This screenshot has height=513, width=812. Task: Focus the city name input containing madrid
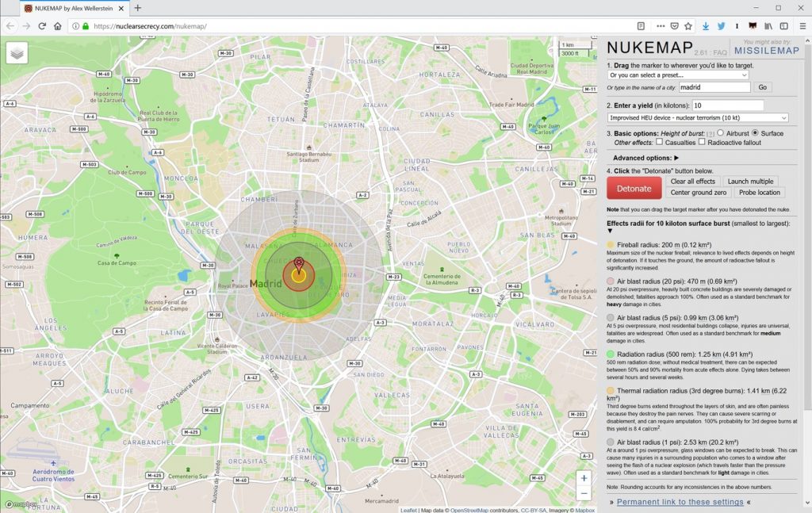click(714, 87)
